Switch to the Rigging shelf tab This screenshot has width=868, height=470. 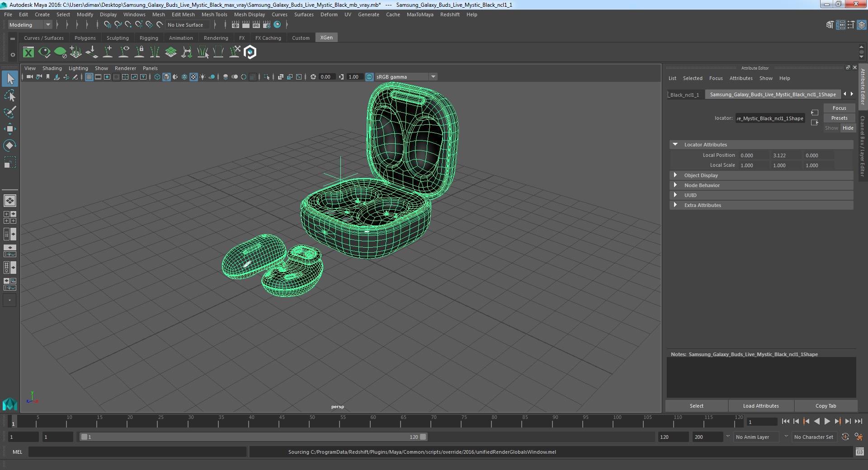coord(149,38)
